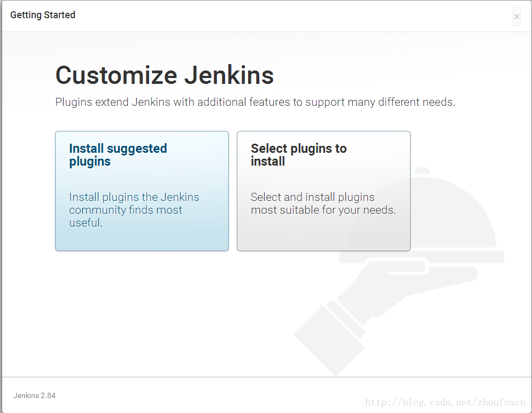Click the flat tray plate under the dome
This screenshot has height=413, width=532.
point(422,257)
